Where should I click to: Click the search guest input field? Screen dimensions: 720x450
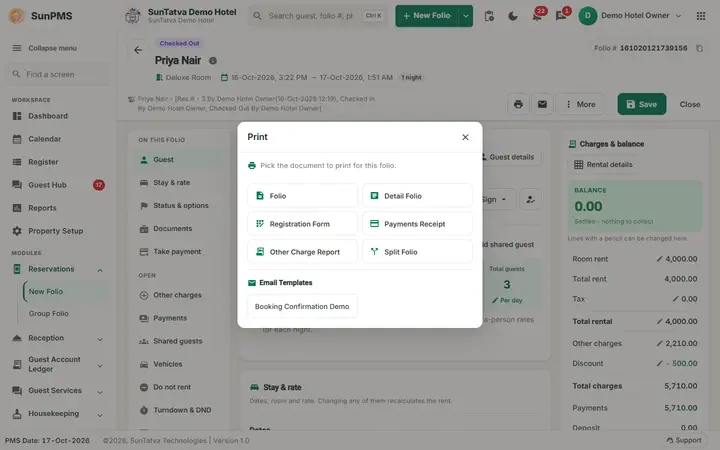point(319,16)
